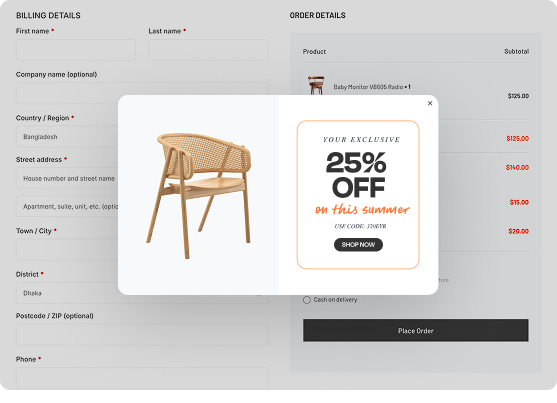Select the Cash on delivery radio option

click(x=307, y=300)
